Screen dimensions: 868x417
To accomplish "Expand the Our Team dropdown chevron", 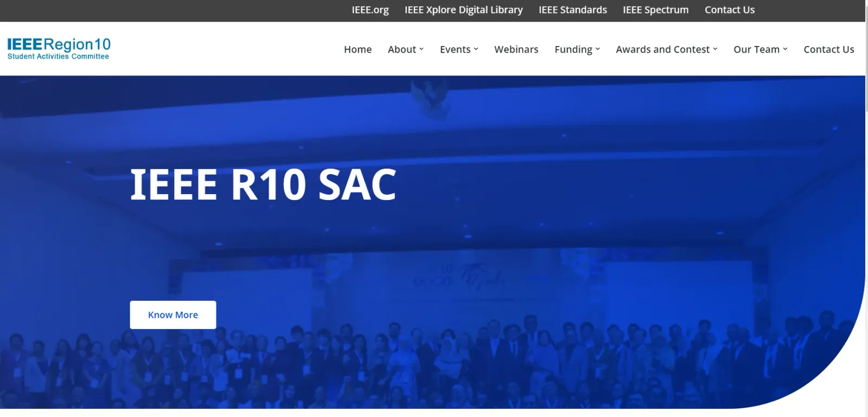I will (785, 49).
